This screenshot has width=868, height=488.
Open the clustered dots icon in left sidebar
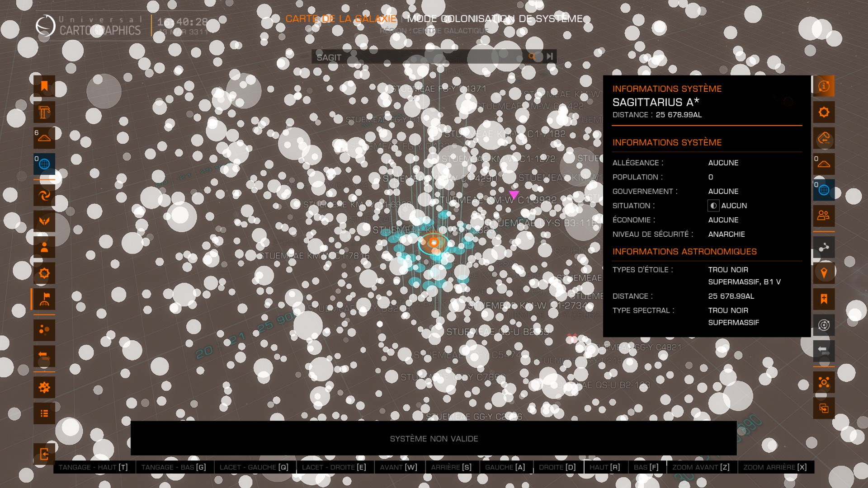coord(44,330)
